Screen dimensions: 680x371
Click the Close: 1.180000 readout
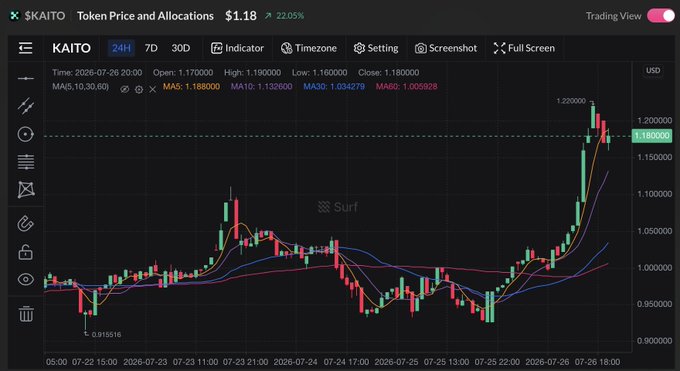point(389,72)
